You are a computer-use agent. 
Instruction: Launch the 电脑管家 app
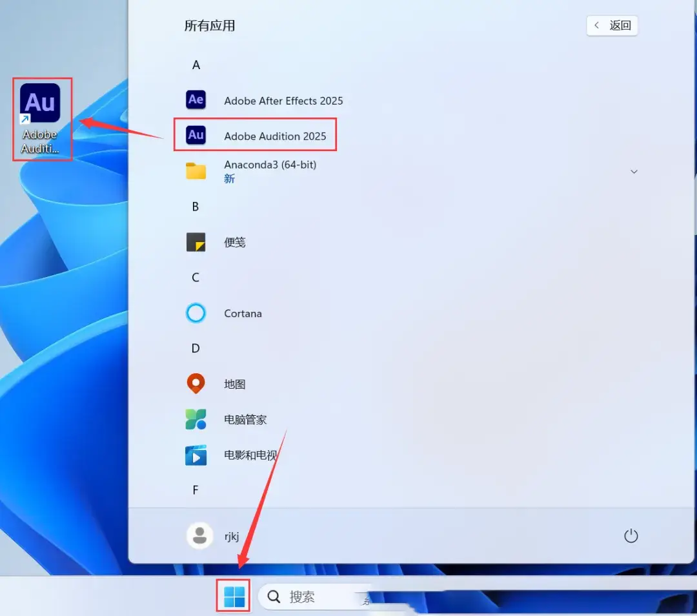click(x=245, y=420)
